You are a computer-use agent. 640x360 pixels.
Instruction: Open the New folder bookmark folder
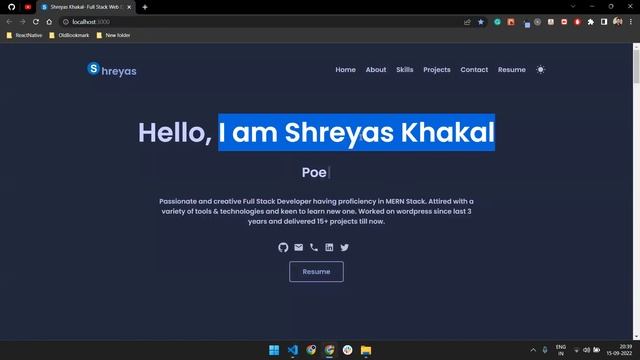click(x=113, y=36)
